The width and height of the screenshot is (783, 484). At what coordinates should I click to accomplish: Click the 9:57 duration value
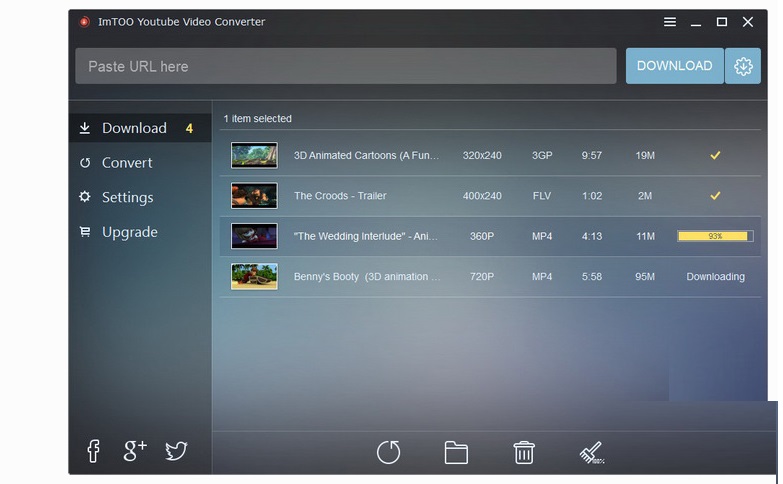pyautogui.click(x=591, y=155)
